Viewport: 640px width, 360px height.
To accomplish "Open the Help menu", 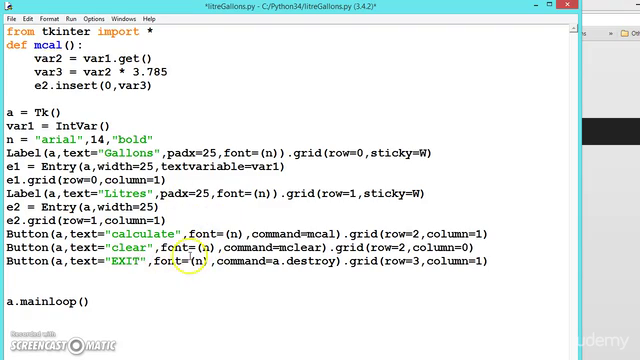I will pyautogui.click(x=149, y=19).
